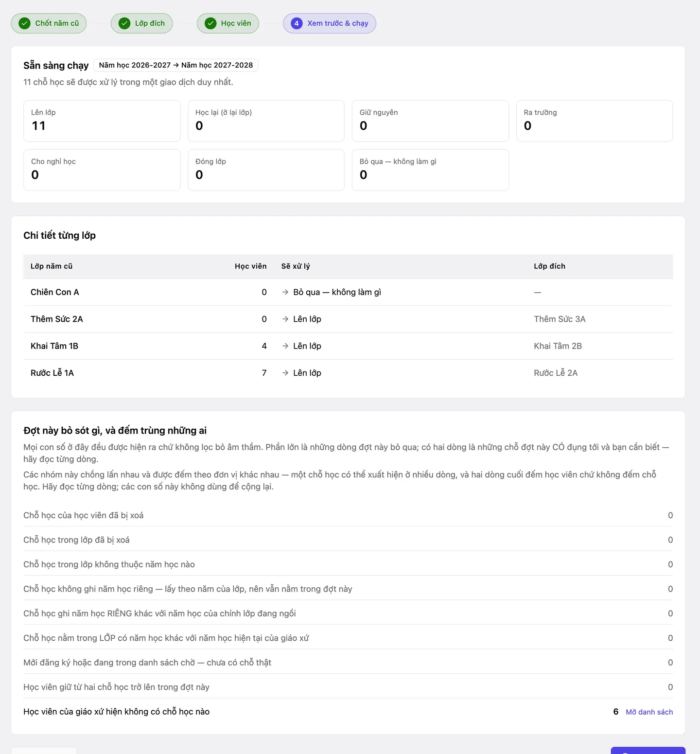
Task: Open the "Lớp đích" step
Action: tap(142, 23)
